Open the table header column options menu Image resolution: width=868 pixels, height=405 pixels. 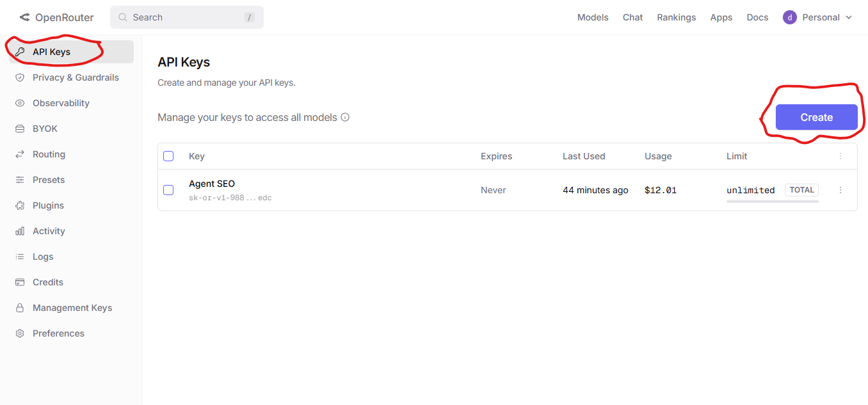[x=840, y=156]
